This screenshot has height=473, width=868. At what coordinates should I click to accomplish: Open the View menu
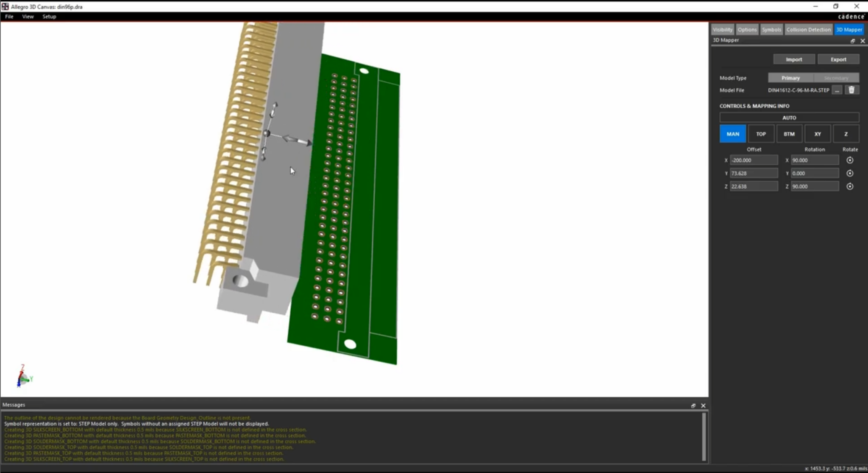click(x=28, y=17)
